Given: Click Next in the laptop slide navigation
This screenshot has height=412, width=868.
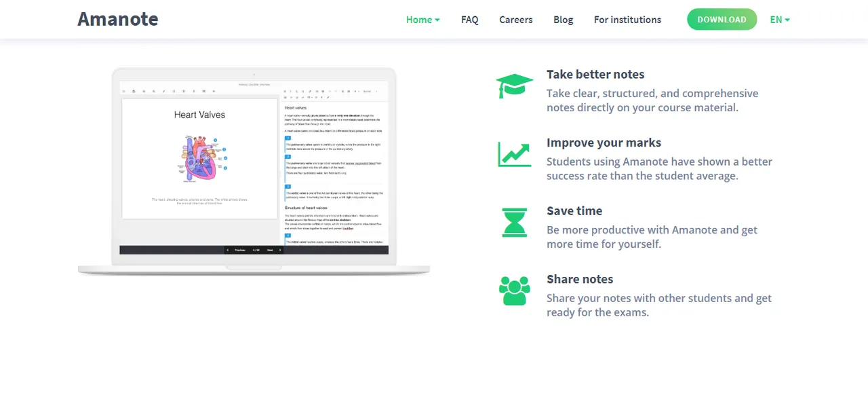Looking at the screenshot, I should (270, 250).
